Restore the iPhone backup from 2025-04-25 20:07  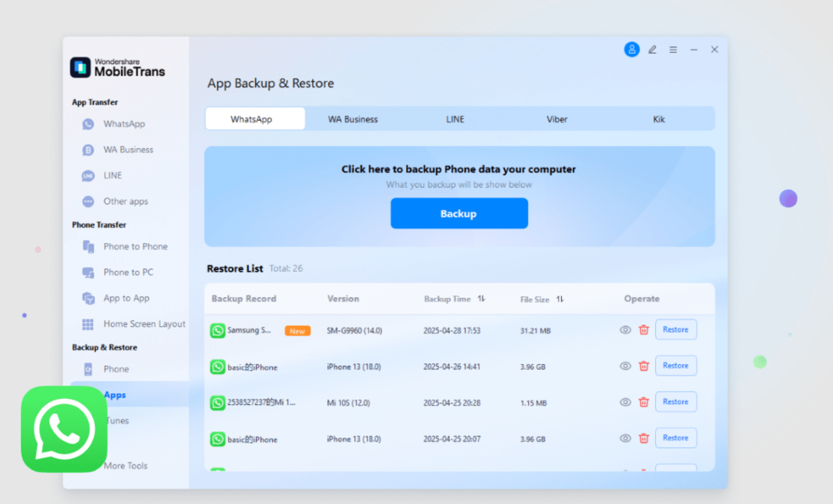tap(676, 438)
